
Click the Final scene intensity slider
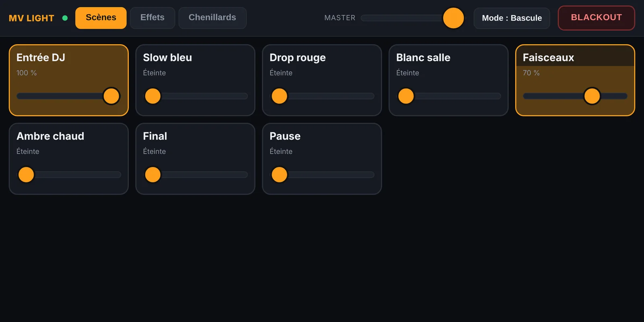195,175
